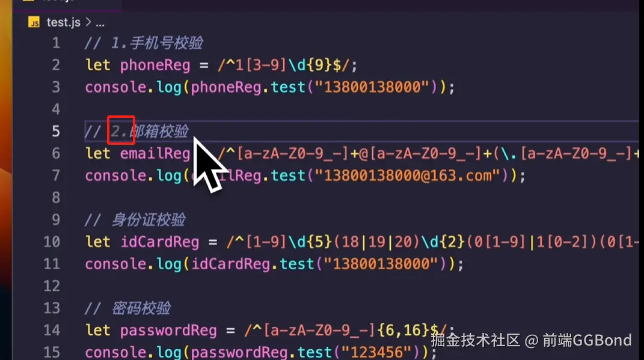Click the passwordReg variable on line 14
644x360 pixels.
click(x=168, y=331)
